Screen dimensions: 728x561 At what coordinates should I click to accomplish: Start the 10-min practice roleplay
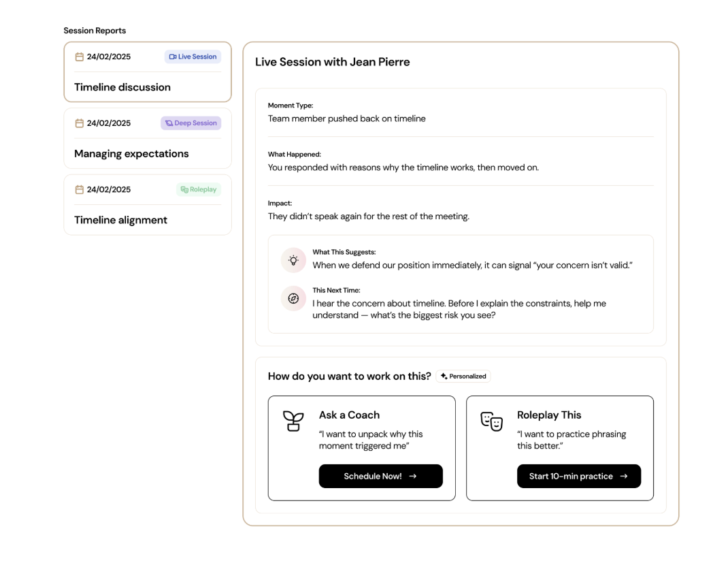click(x=578, y=476)
